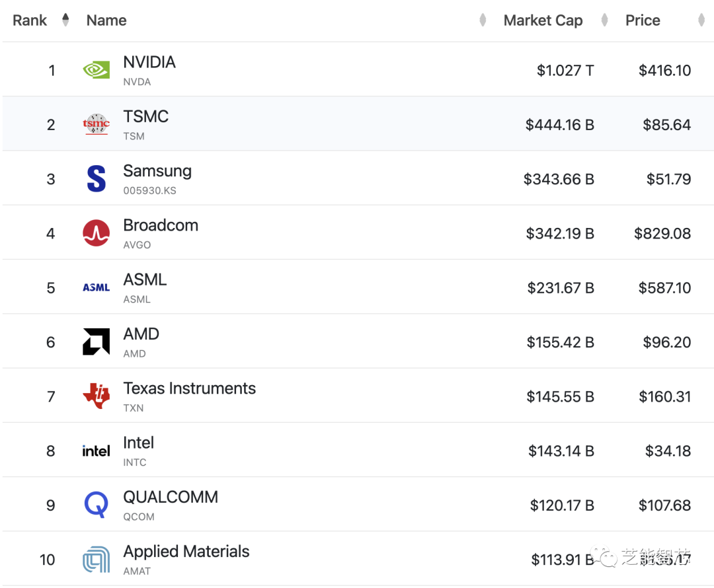Click the Texas Instruments logo icon
714x588 pixels.
tap(96, 396)
